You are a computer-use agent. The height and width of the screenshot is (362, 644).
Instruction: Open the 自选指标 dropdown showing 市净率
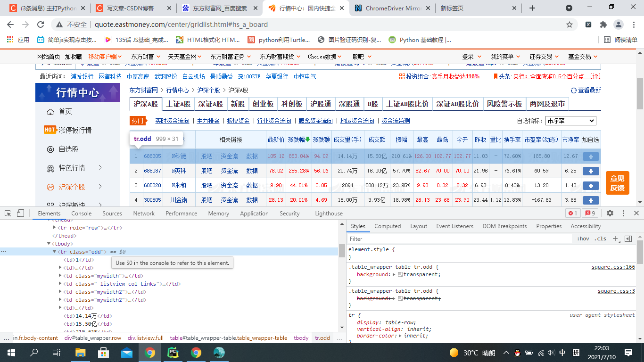[x=570, y=121]
